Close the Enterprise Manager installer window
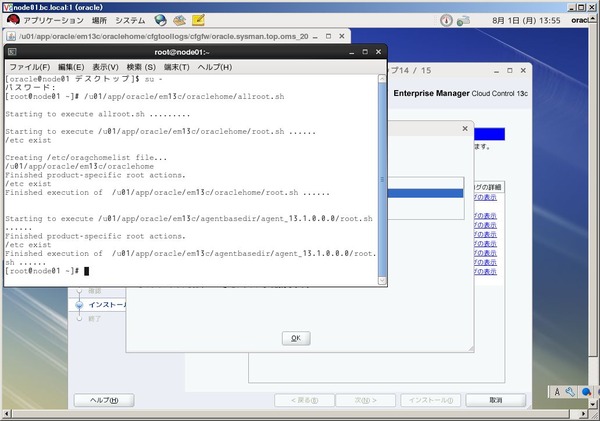 tap(523, 70)
